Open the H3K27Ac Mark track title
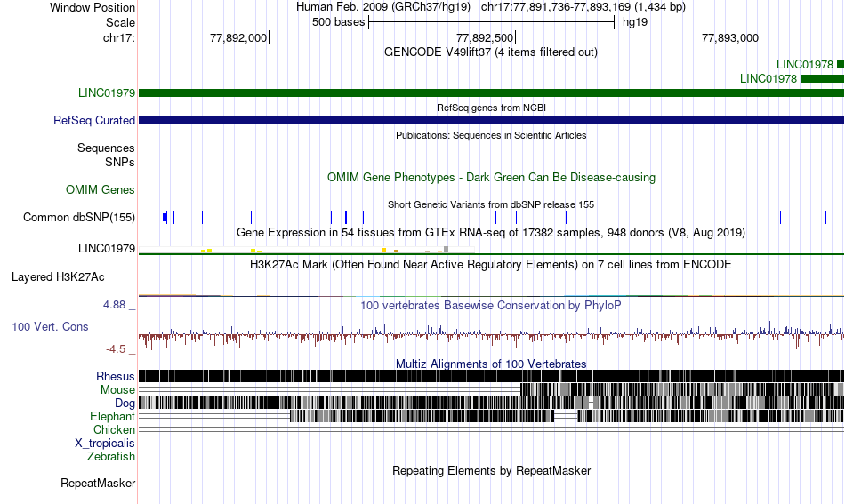Screen dimensions: 845x504 (x=491, y=264)
